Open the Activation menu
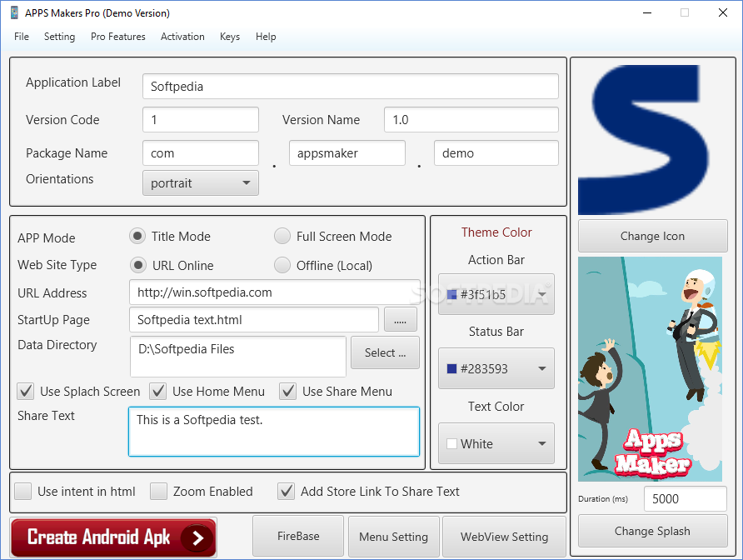The image size is (743, 560). [182, 37]
